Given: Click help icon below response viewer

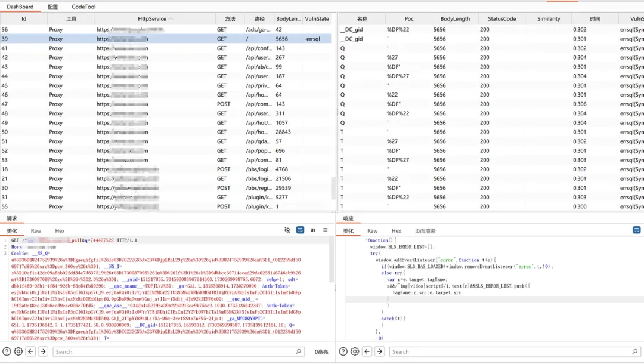Looking at the screenshot, I should pos(343,352).
